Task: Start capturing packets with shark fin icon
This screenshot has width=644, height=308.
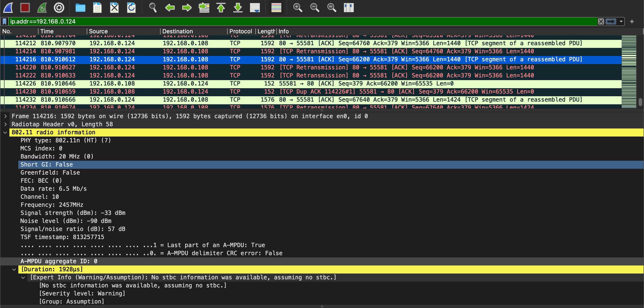Action: 8,8
